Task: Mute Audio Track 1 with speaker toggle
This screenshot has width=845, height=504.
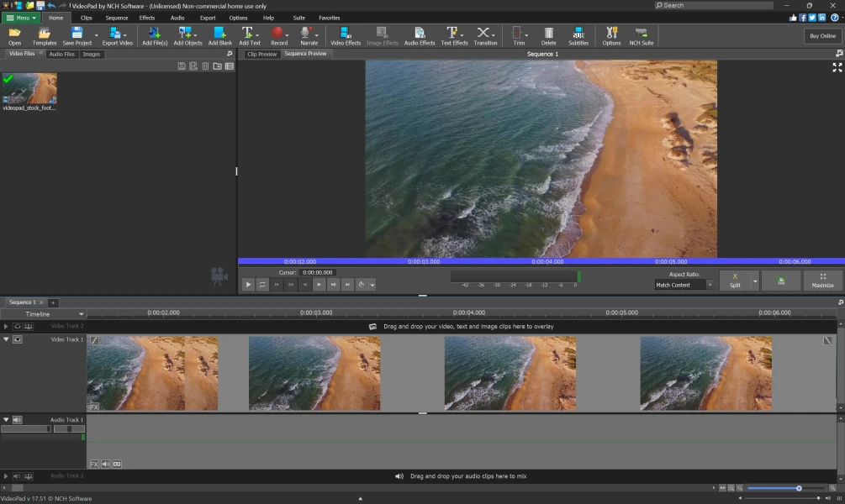Action: tap(18, 420)
